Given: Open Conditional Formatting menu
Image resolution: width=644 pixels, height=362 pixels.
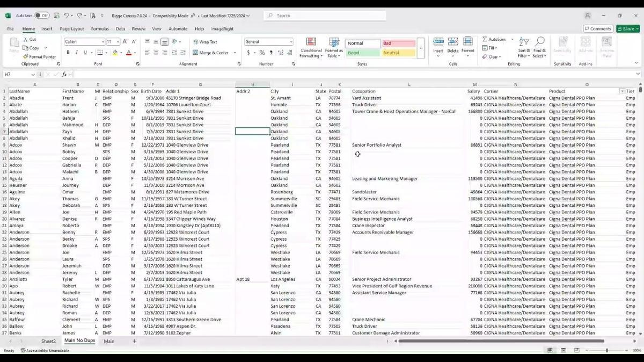Looking at the screenshot, I should pos(311,48).
